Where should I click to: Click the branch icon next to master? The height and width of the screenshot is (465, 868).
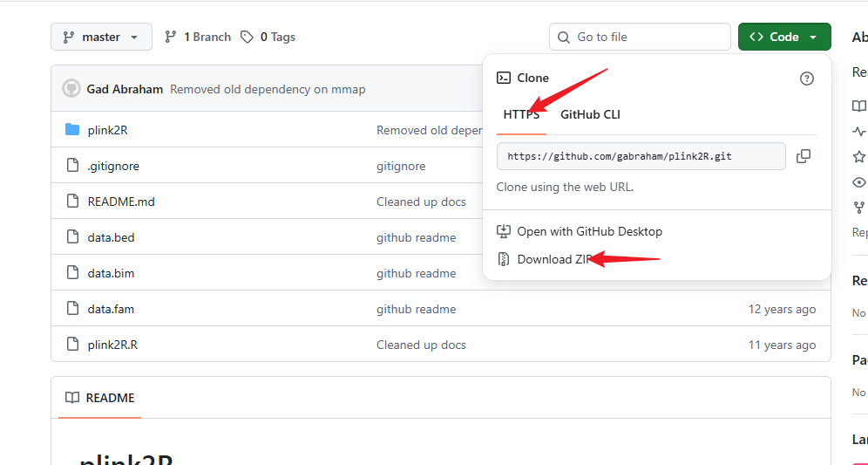[69, 38]
